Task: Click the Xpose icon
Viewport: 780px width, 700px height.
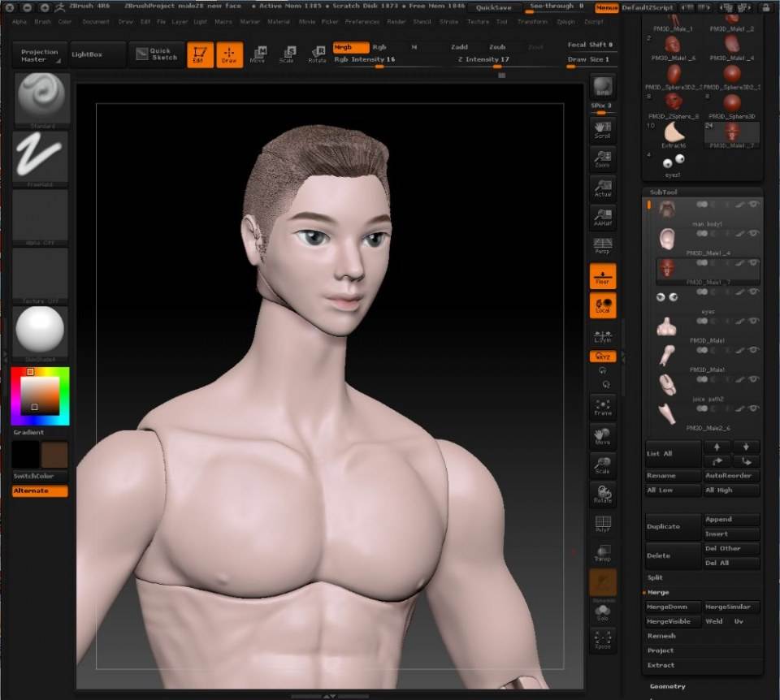Action: tap(602, 640)
